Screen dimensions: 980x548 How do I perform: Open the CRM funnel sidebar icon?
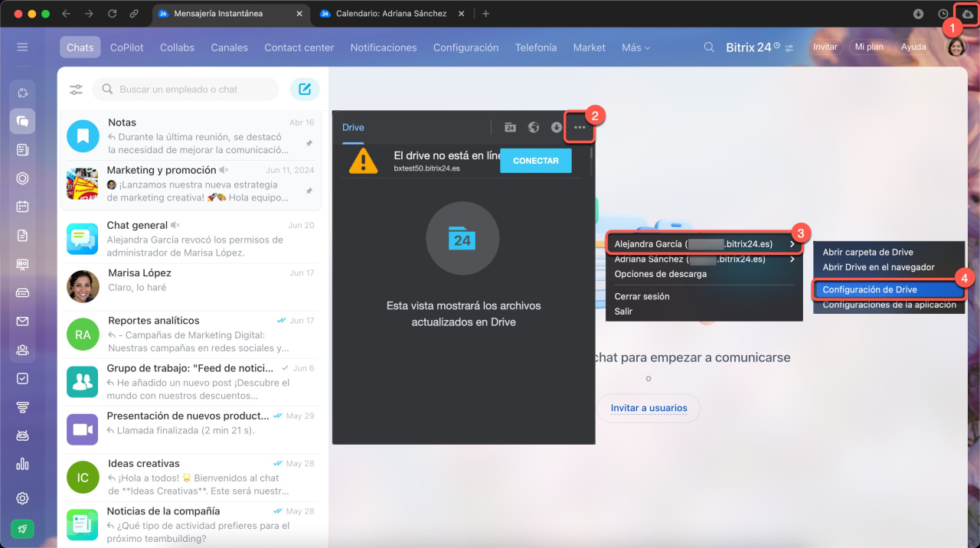click(22, 407)
